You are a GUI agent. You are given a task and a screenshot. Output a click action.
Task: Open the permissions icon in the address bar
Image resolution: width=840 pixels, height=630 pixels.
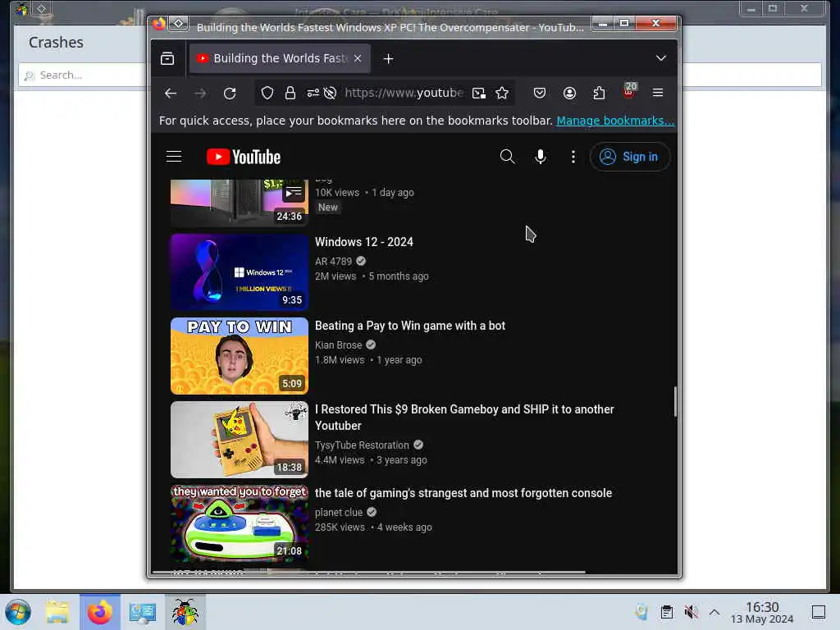pos(313,94)
